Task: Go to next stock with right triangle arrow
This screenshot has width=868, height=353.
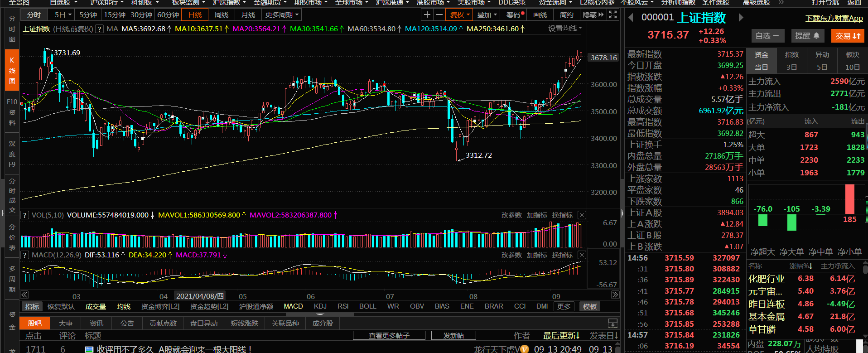Action: 741,18
